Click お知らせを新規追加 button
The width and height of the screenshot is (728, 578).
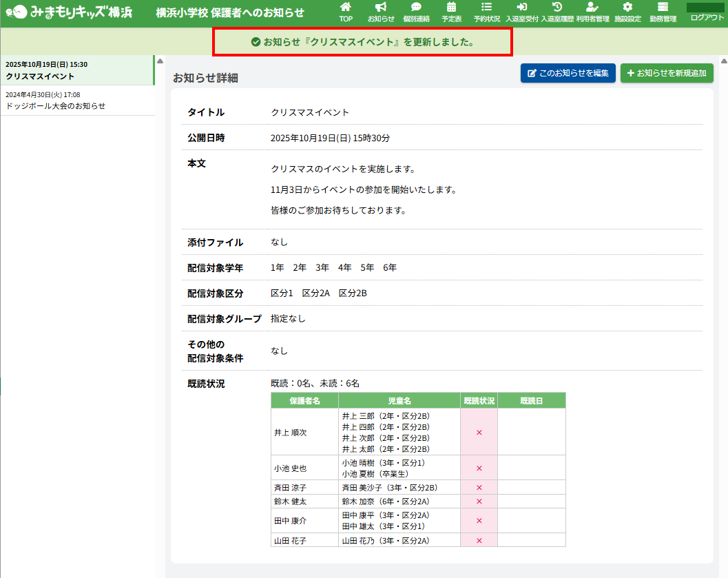(x=666, y=73)
